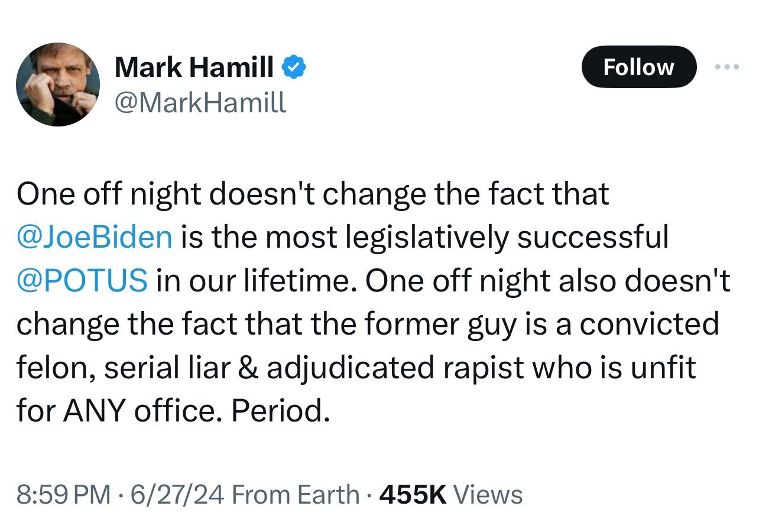Open the @JoeBiden mention

(95, 236)
